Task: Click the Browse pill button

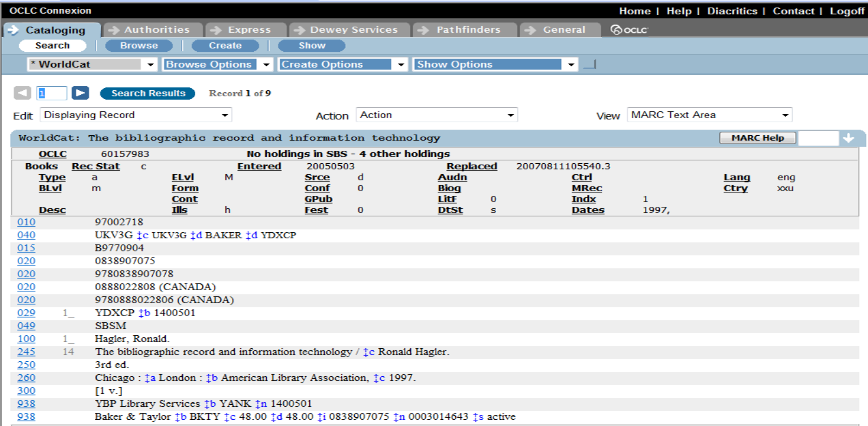Action: (139, 46)
